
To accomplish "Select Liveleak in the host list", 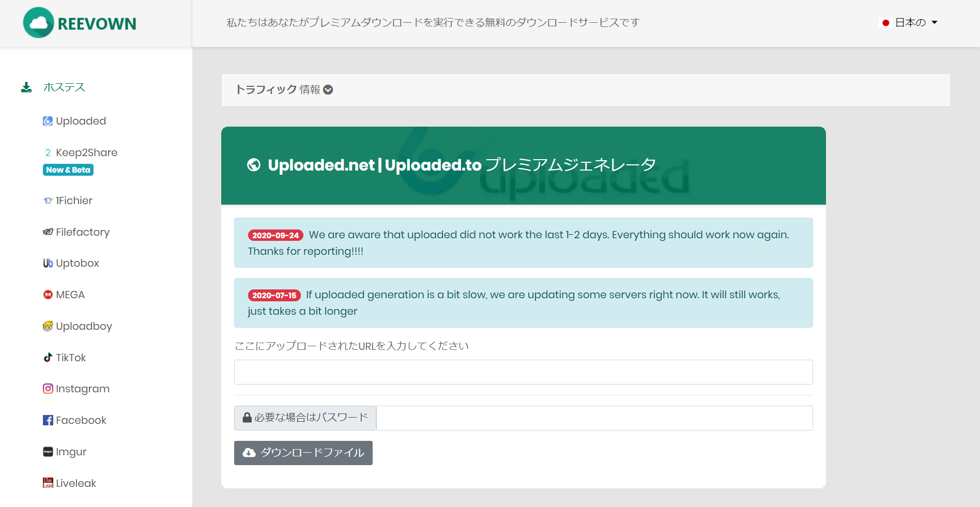I will [76, 483].
